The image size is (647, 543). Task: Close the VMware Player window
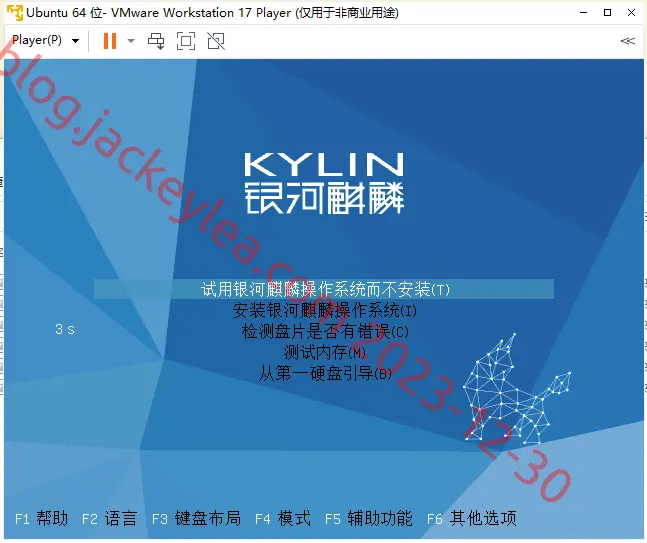(x=631, y=12)
